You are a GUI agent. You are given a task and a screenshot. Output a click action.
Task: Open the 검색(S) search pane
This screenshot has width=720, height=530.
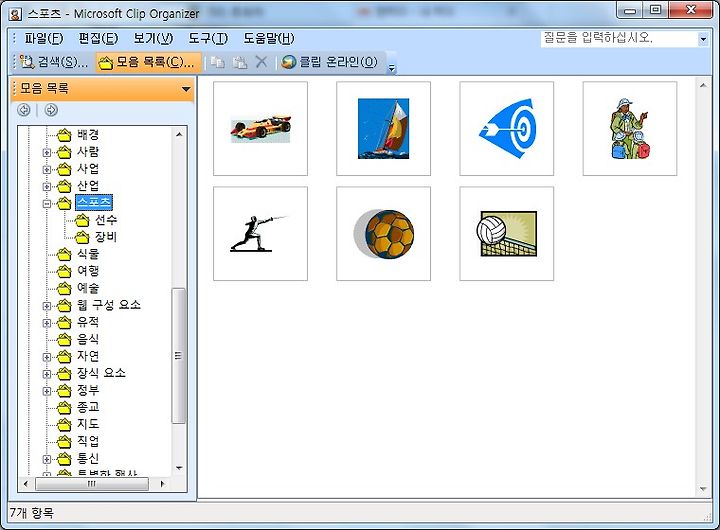coord(54,62)
